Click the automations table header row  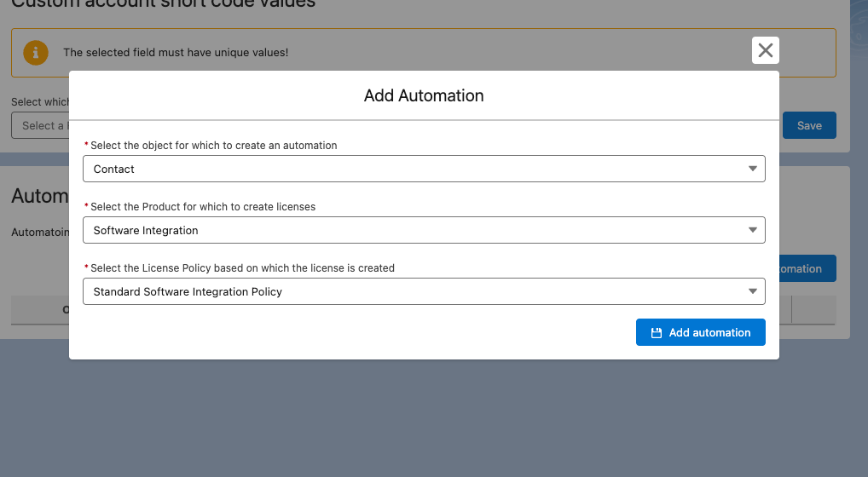pyautogui.click(x=39, y=310)
